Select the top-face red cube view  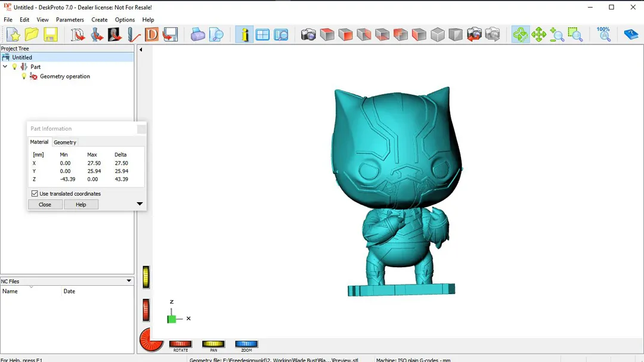327,35
